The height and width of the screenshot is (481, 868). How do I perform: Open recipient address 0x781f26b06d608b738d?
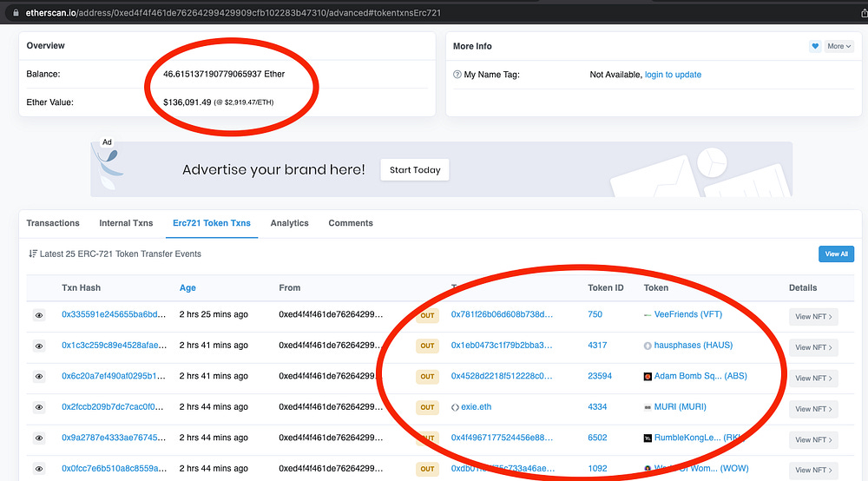click(x=502, y=314)
